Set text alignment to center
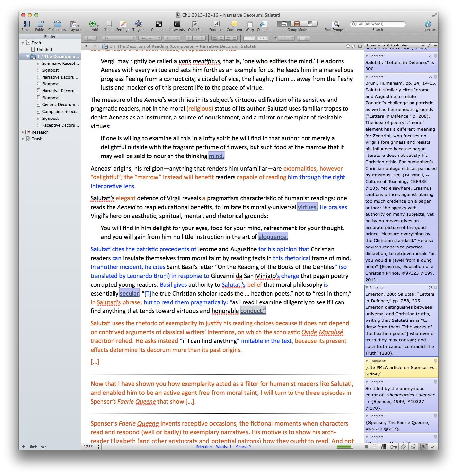Screen dimensions: 457x476 (221, 38)
